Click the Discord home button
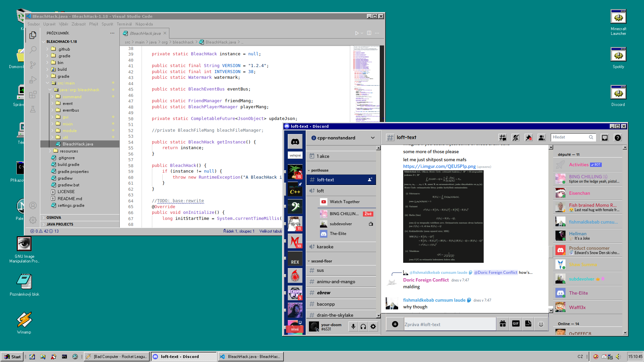 point(295,141)
